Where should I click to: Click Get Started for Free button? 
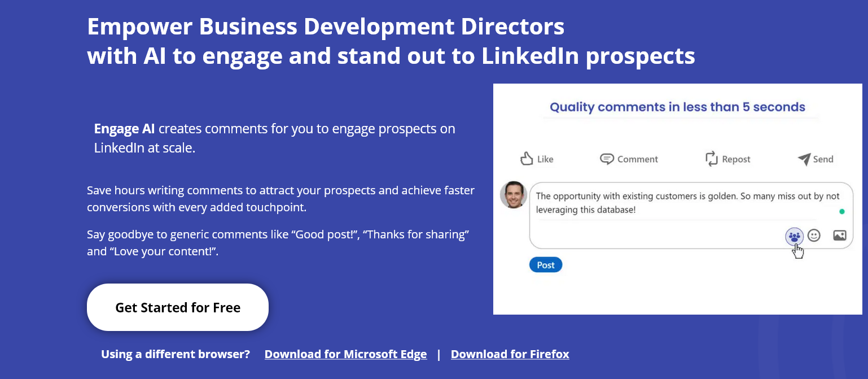click(178, 307)
